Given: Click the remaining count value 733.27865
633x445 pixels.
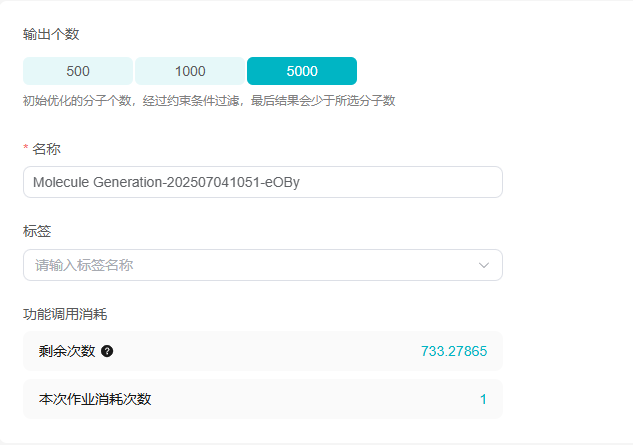Looking at the screenshot, I should pos(454,351).
